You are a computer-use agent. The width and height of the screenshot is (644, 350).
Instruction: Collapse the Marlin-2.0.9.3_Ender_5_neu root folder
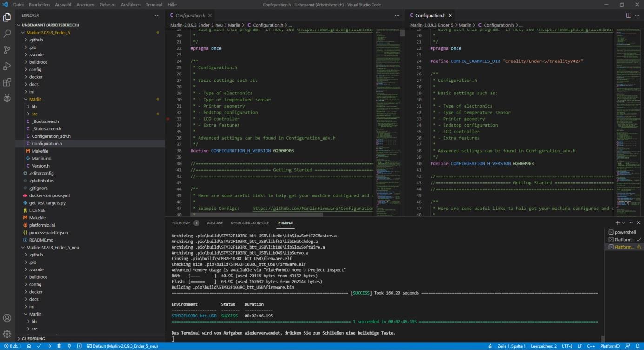pos(90,248)
